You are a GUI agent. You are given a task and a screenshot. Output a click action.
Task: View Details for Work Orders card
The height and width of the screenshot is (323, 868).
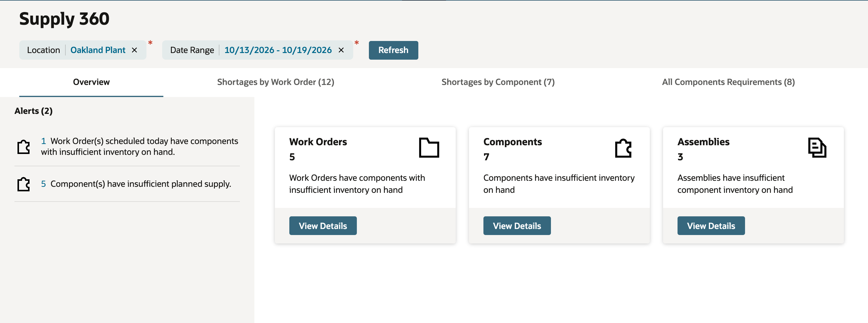[323, 226]
